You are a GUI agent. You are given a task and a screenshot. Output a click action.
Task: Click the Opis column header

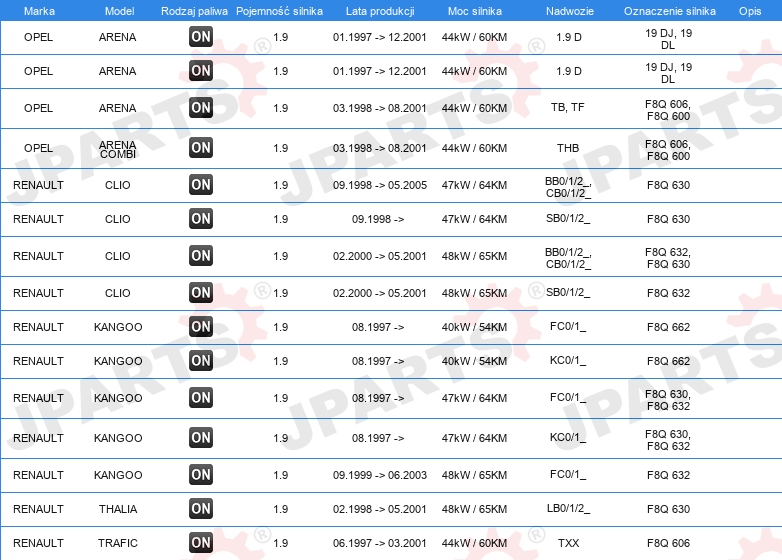pos(750,11)
